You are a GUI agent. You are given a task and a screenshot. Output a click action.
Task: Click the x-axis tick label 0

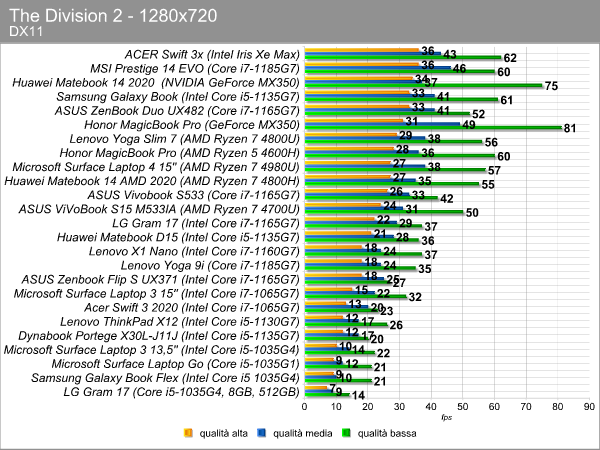304,407
